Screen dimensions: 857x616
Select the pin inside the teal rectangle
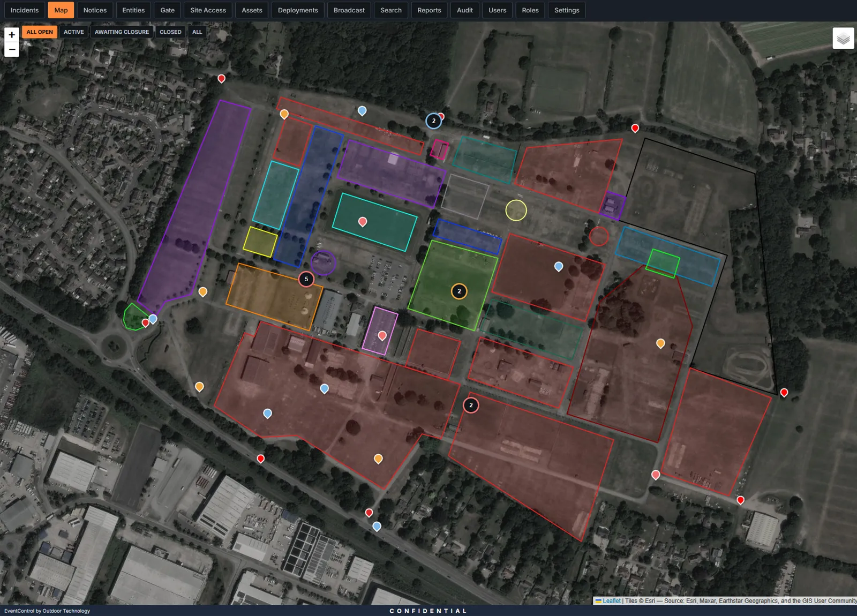pyautogui.click(x=363, y=222)
